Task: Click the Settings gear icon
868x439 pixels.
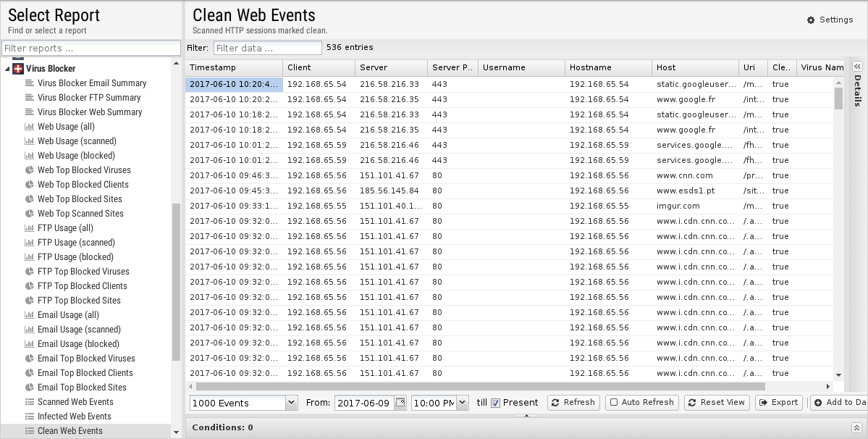Action: tap(811, 20)
